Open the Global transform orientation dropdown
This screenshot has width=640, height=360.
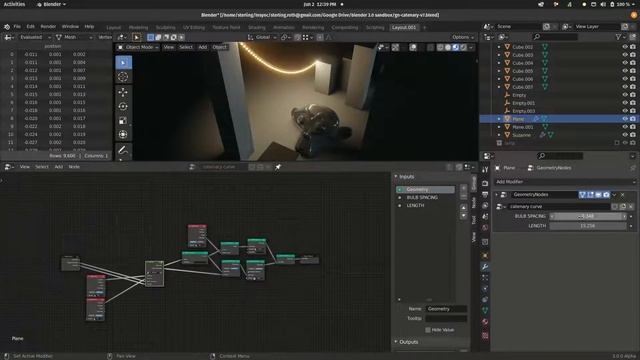[x=262, y=37]
